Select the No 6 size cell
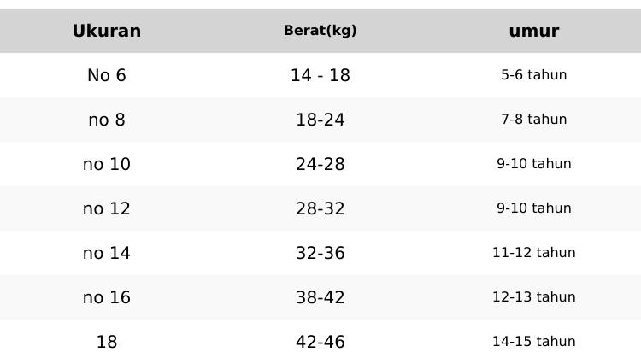641x364 pixels. [107, 75]
